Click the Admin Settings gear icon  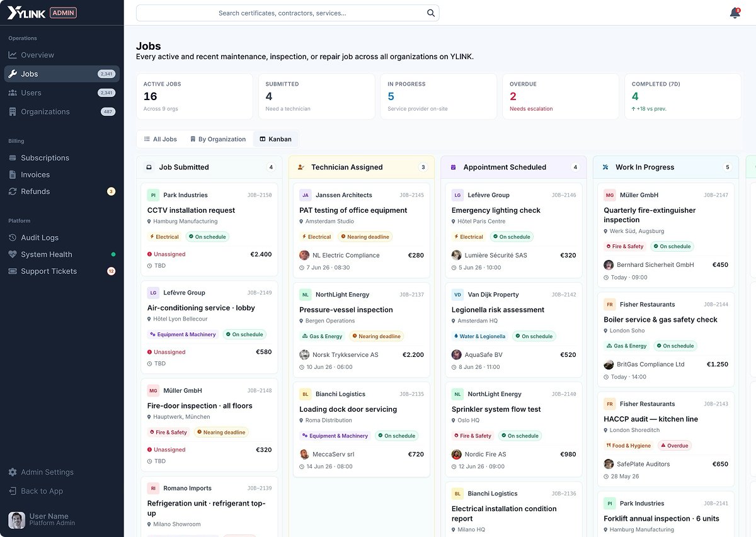(13, 472)
